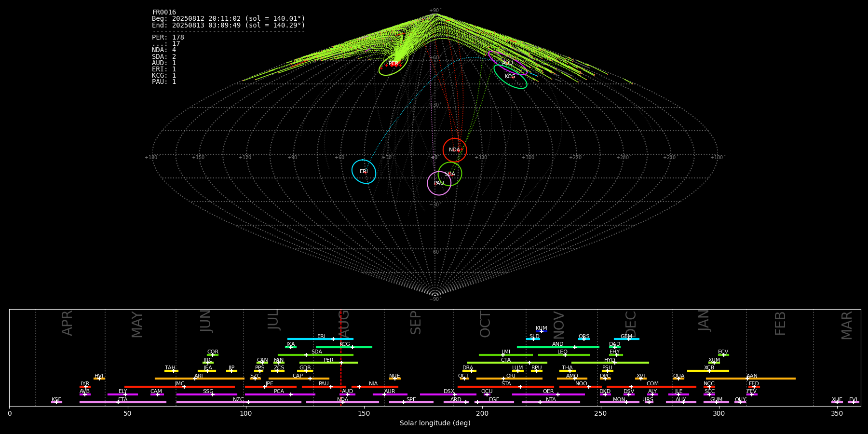Select the pink PAU radiant circle
Viewport: 868px width, 434px height.
tap(439, 183)
